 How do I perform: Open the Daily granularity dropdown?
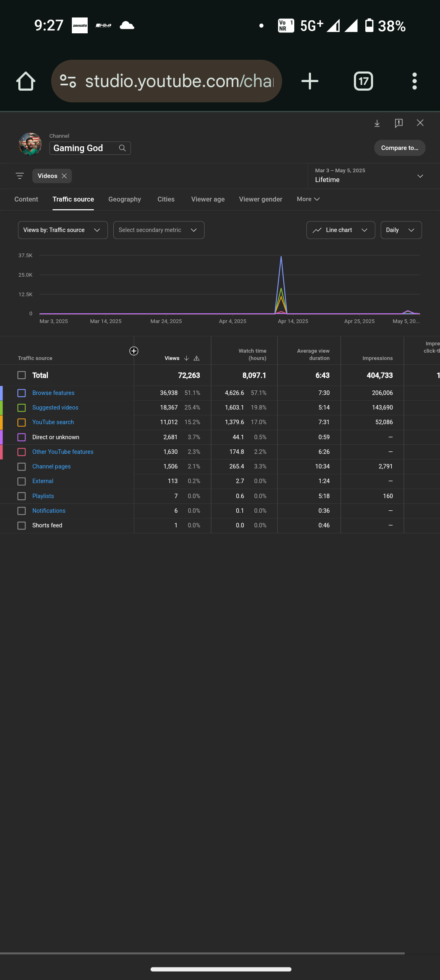401,230
